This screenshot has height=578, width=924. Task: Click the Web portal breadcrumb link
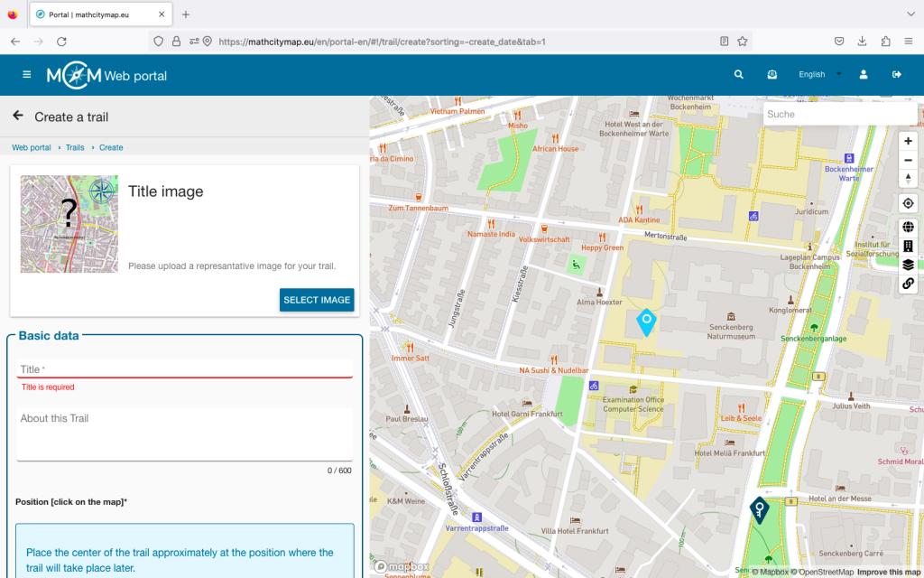[32, 147]
